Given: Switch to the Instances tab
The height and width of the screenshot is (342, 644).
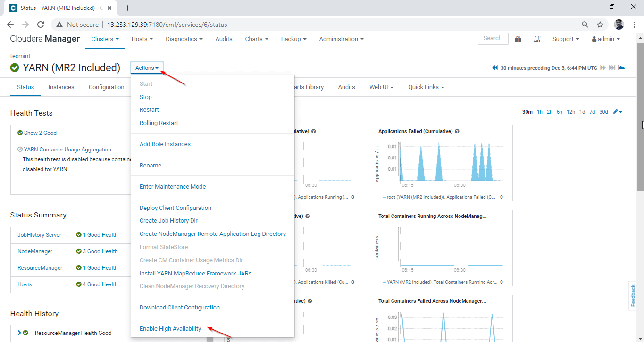Looking at the screenshot, I should (61, 87).
